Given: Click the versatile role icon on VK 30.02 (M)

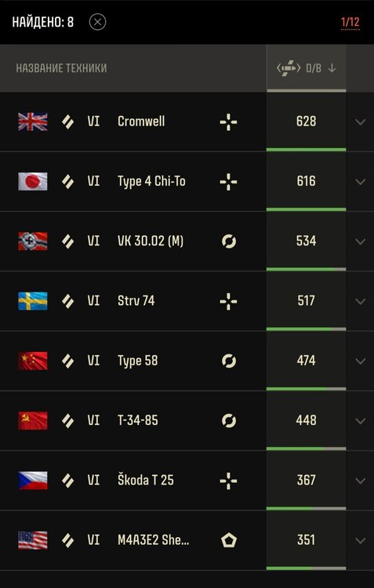Looking at the screenshot, I should [x=228, y=241].
